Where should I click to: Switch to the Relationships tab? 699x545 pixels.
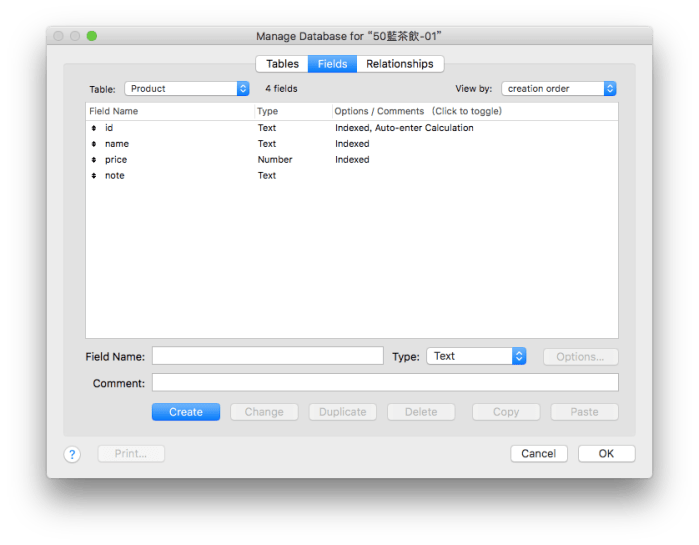(399, 64)
